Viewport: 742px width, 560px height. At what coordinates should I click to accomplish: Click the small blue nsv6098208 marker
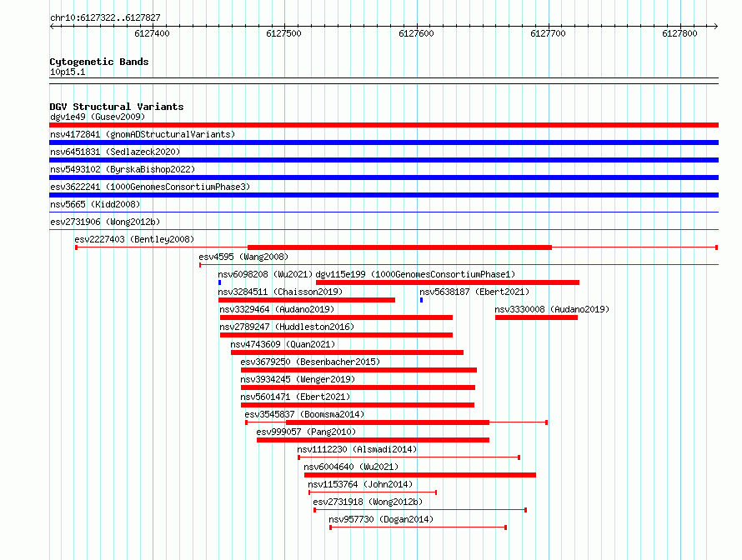tap(219, 282)
